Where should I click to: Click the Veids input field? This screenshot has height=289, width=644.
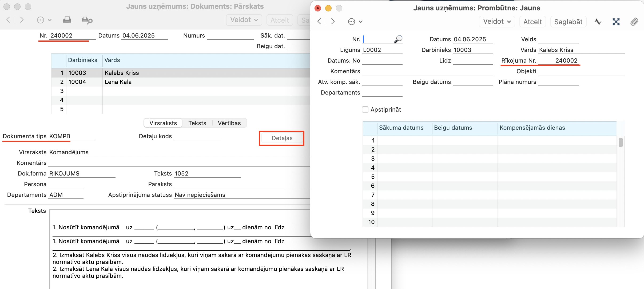[558, 39]
